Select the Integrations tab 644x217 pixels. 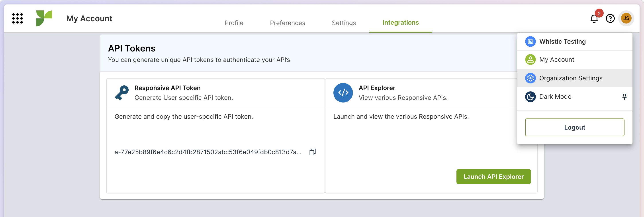tap(401, 23)
